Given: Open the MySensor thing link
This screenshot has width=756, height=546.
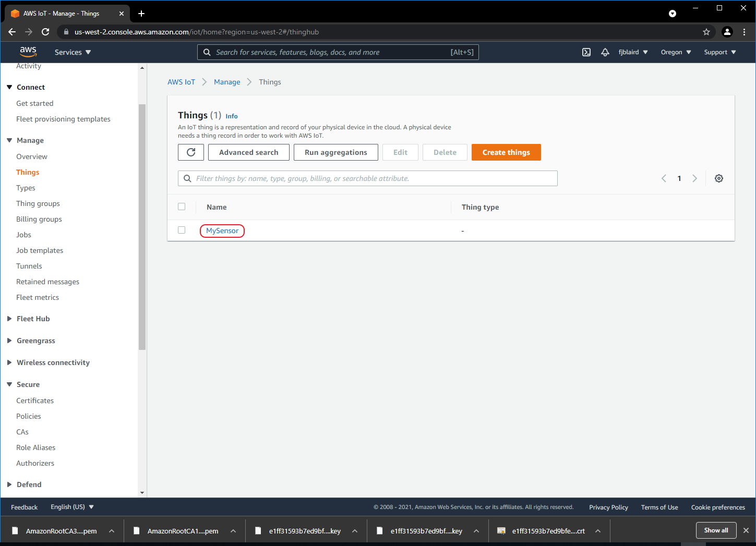Looking at the screenshot, I should (222, 230).
